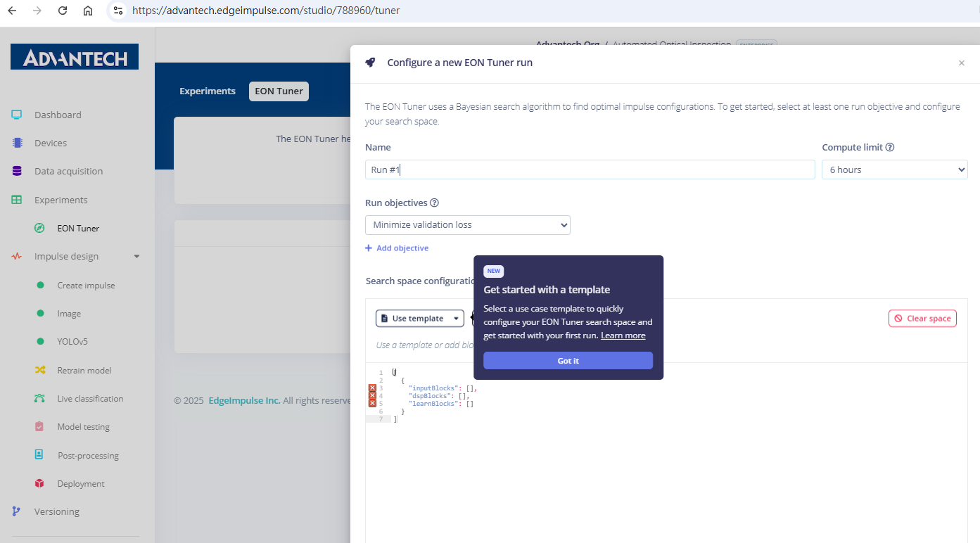Click the Impulse design pulse icon

click(x=17, y=257)
